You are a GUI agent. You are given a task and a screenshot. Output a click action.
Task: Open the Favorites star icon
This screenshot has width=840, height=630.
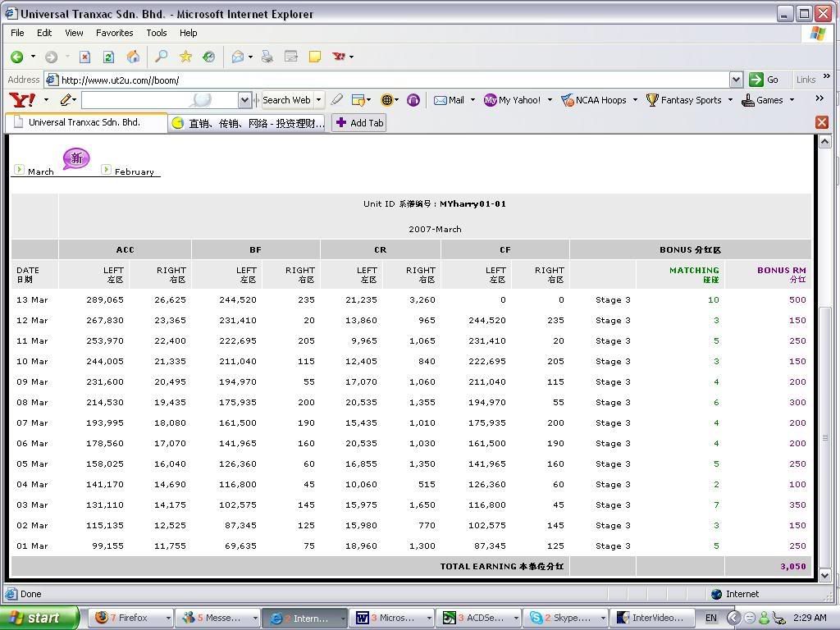185,57
